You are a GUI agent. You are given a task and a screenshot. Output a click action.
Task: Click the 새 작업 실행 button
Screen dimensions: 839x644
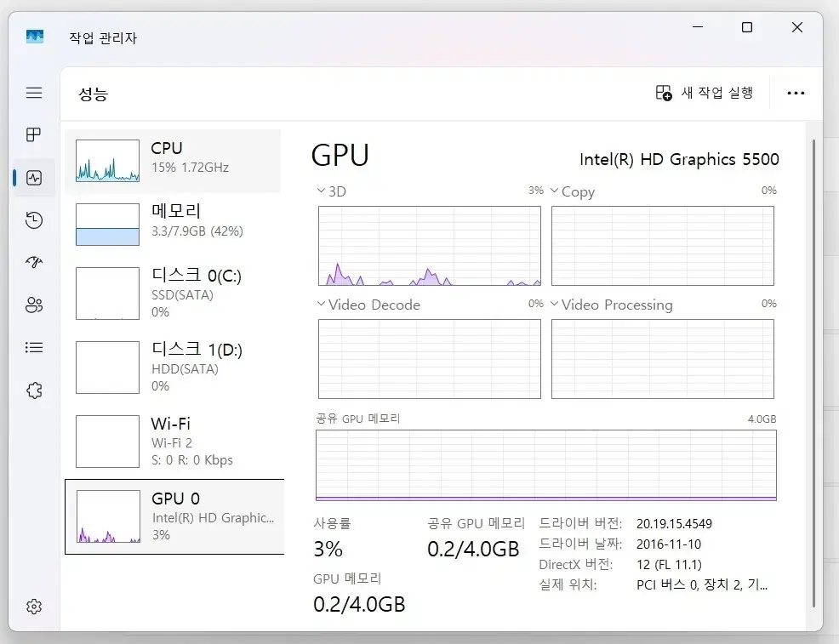(705, 93)
